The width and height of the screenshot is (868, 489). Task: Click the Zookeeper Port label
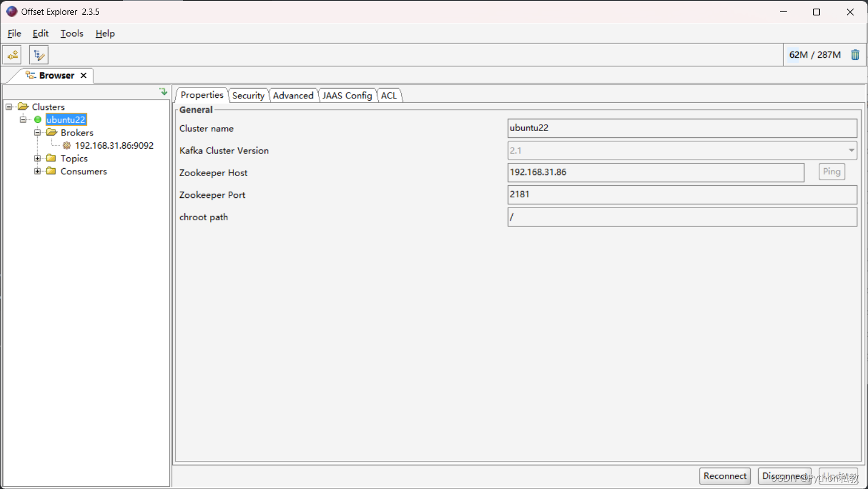coord(212,195)
